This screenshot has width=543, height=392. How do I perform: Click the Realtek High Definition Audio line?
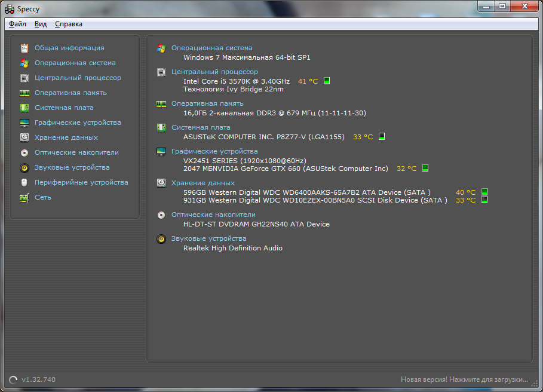(x=233, y=249)
